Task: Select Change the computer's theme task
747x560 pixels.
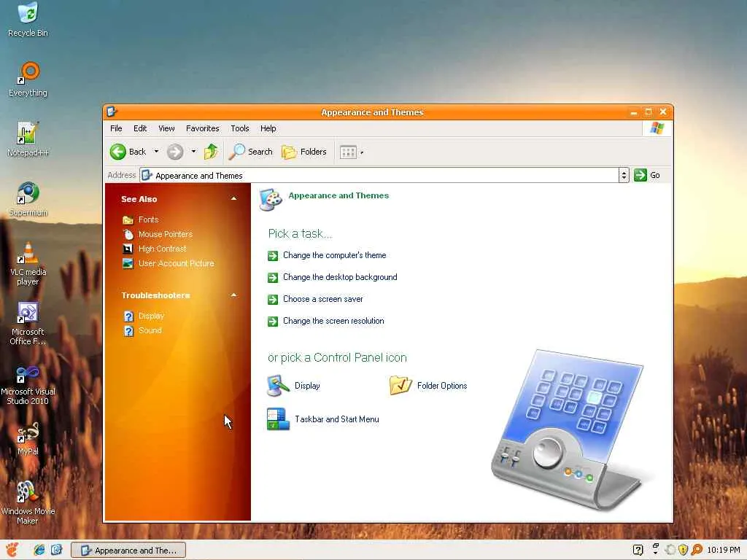Action: [x=334, y=255]
